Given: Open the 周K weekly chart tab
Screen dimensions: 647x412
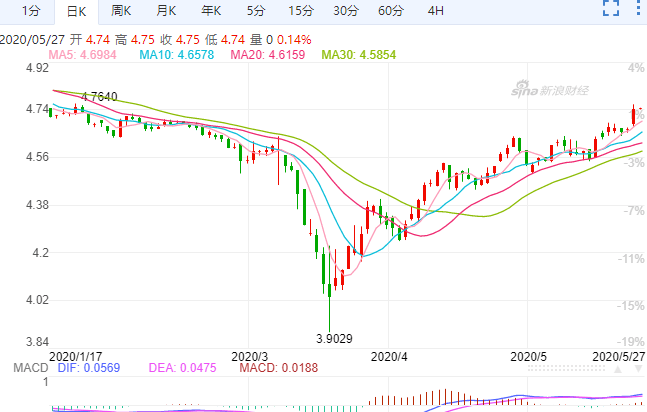Looking at the screenshot, I should point(121,11).
